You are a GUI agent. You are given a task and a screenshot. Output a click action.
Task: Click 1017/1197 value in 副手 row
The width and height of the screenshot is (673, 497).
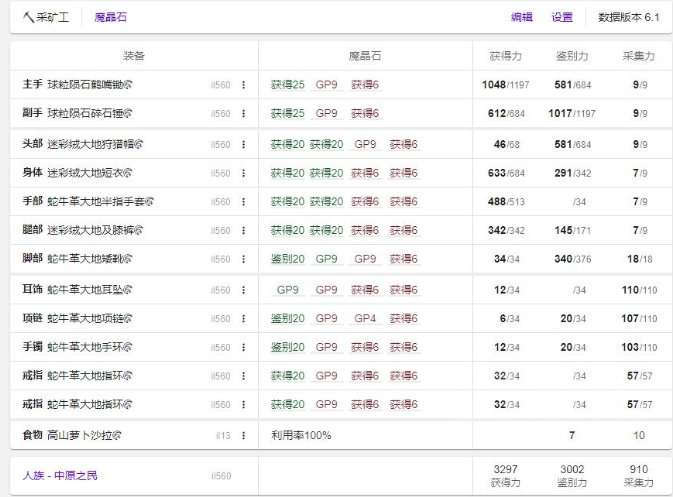coord(572,114)
